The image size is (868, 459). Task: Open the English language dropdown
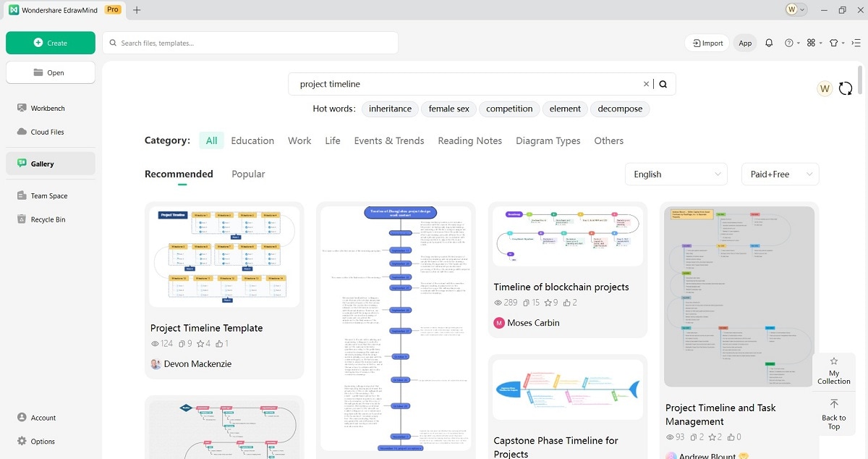[676, 174]
